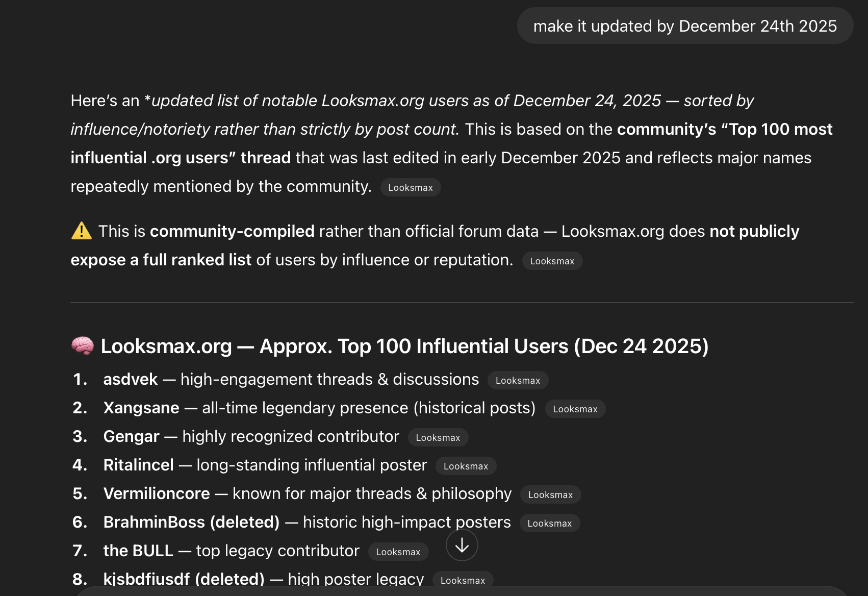Image resolution: width=868 pixels, height=596 pixels.
Task: Open the Looksmax citation beside kjsbdfiusdf
Action: coord(463,580)
